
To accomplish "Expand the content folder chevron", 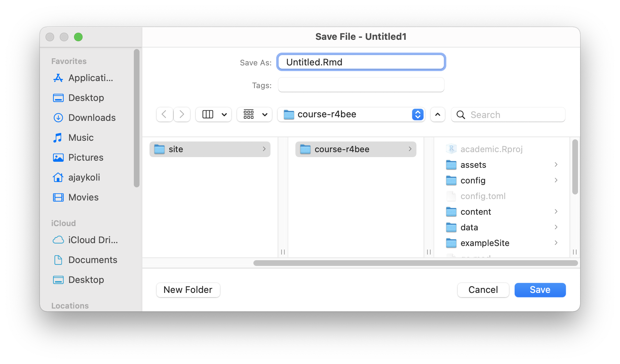I will 556,212.
